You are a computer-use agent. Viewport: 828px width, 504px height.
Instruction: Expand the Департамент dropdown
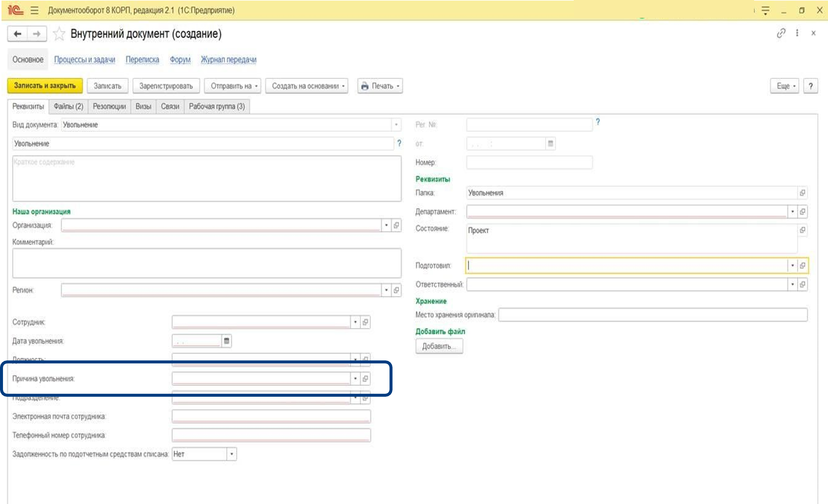point(792,211)
